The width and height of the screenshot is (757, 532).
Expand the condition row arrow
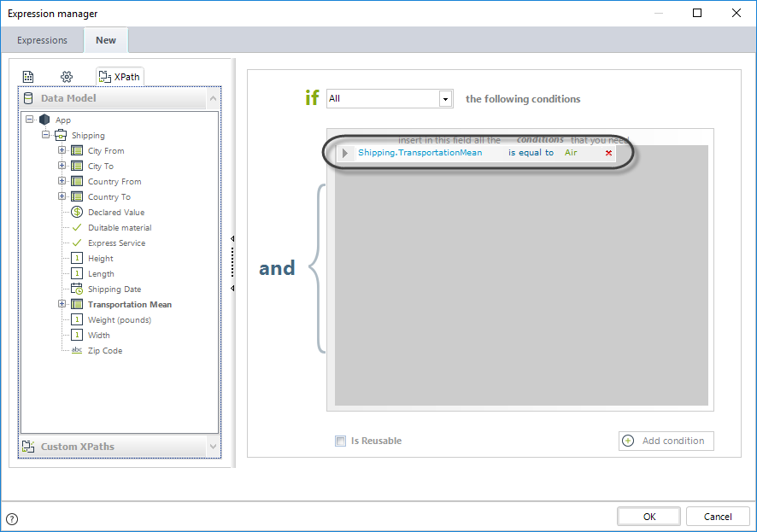point(344,153)
